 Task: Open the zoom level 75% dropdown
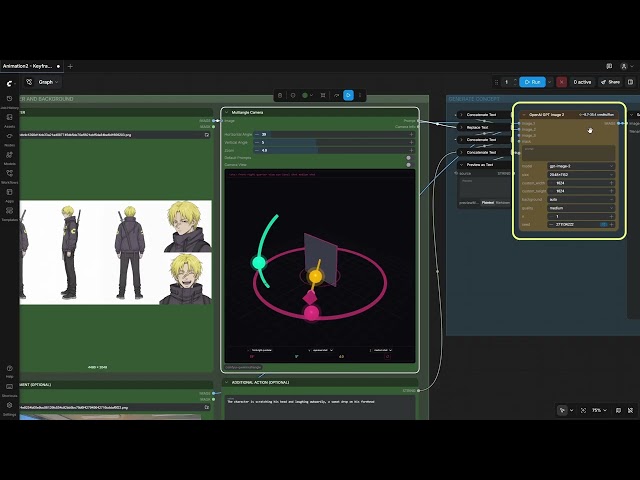599,410
